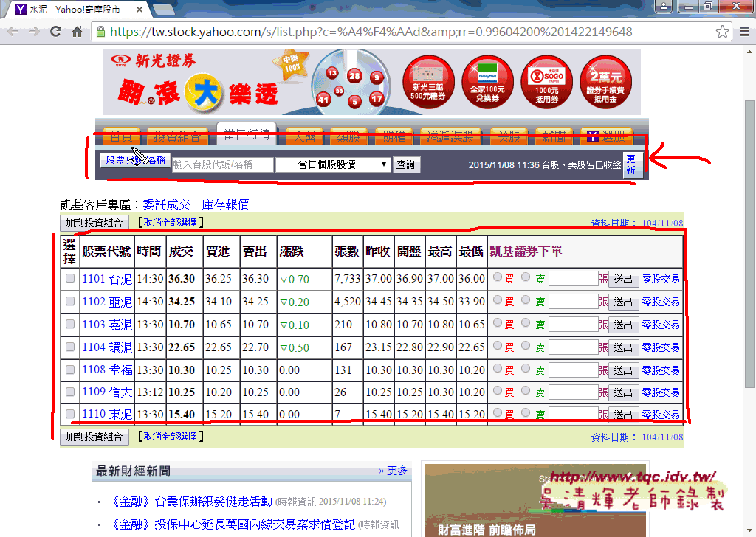
Task: Open the 台壽保辦銀髮健走活動 news article
Action: (191, 502)
